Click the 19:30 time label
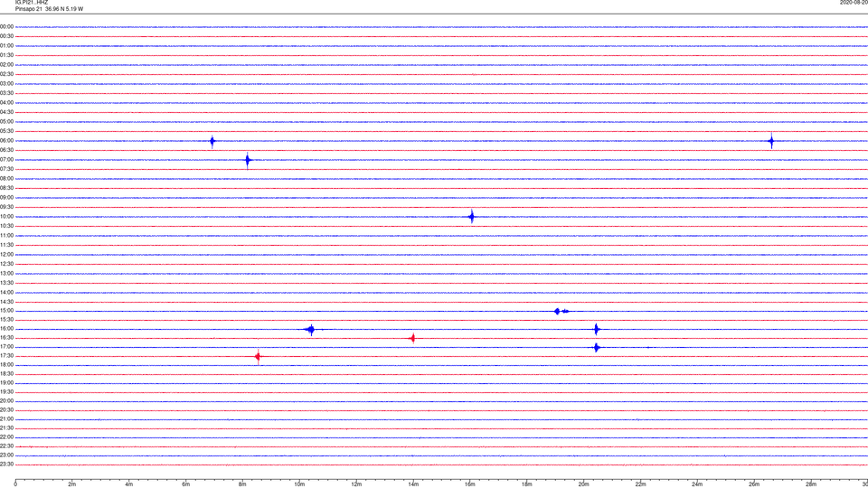 [x=6, y=391]
